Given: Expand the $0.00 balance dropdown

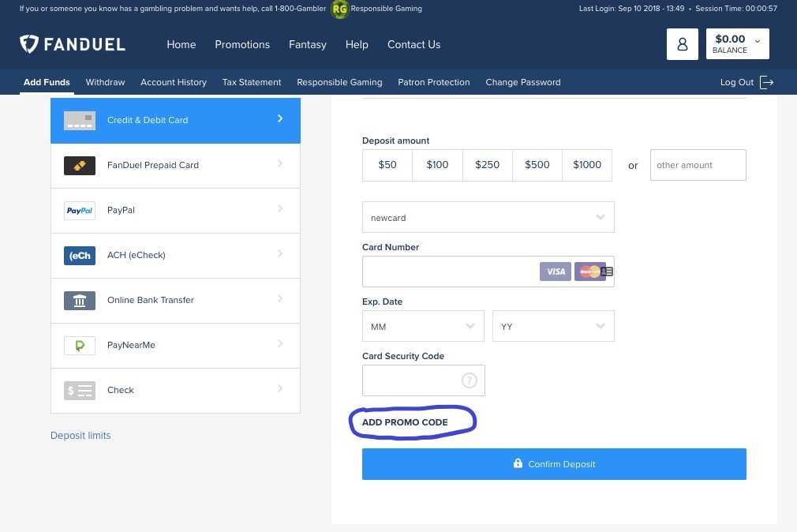Looking at the screenshot, I should 737,43.
